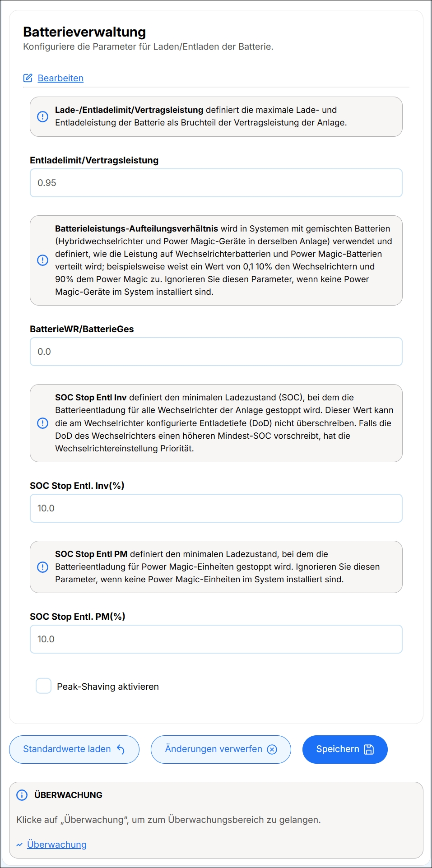Screen dimensions: 432x868
Task: Click the chart icon beside Überwachung link
Action: click(x=19, y=845)
